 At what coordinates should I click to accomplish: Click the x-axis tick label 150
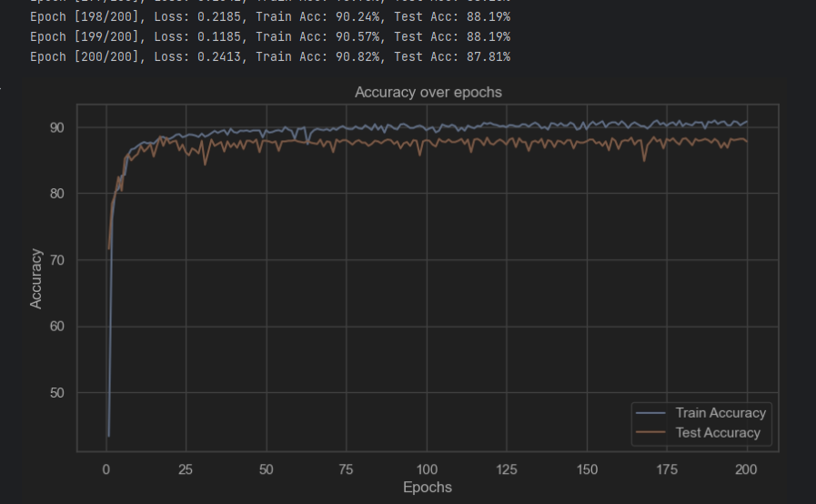[587, 469]
